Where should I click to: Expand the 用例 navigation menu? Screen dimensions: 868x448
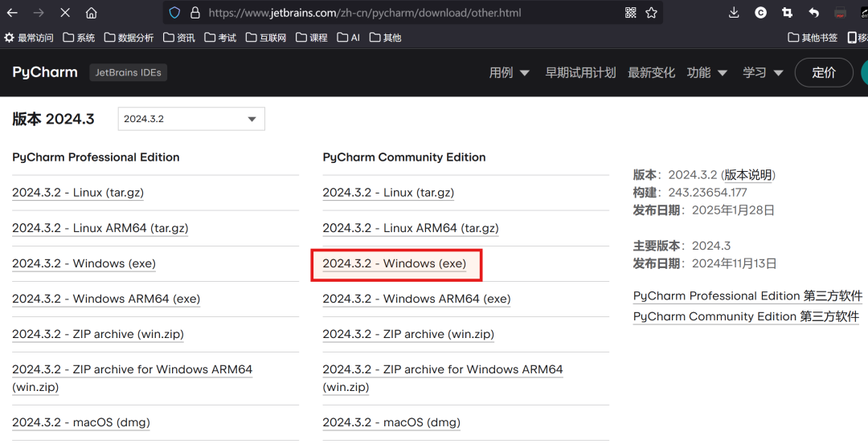[510, 72]
